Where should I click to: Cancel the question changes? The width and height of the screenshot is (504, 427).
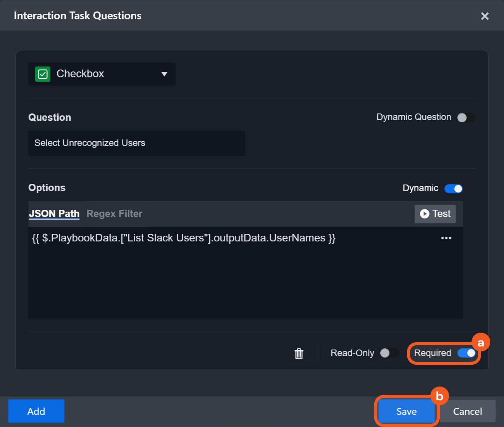click(467, 411)
